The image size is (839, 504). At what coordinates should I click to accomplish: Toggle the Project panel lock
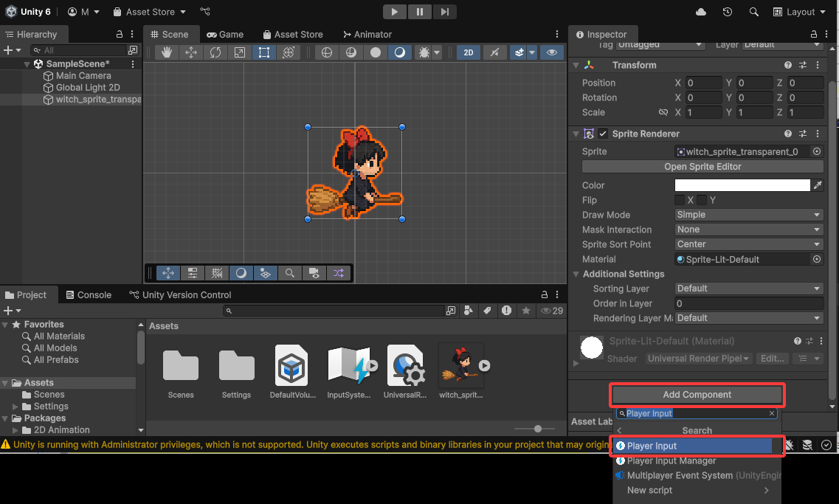point(544,295)
